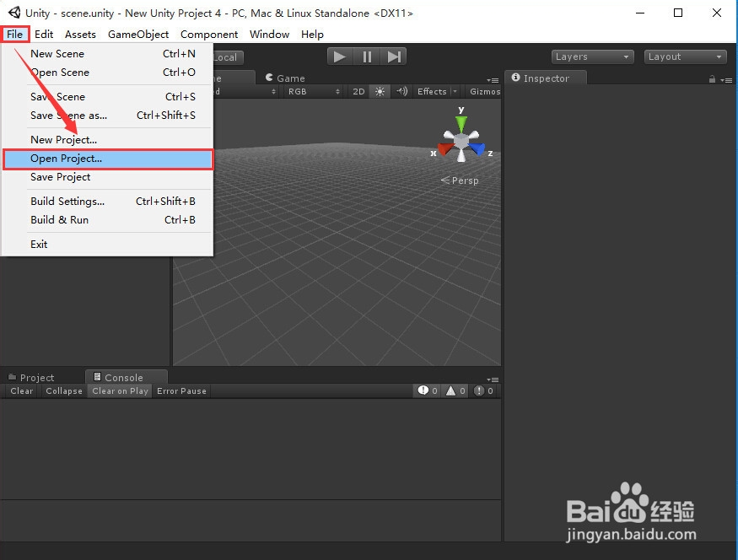
Task: Click the Unity logo in title bar
Action: point(14,13)
